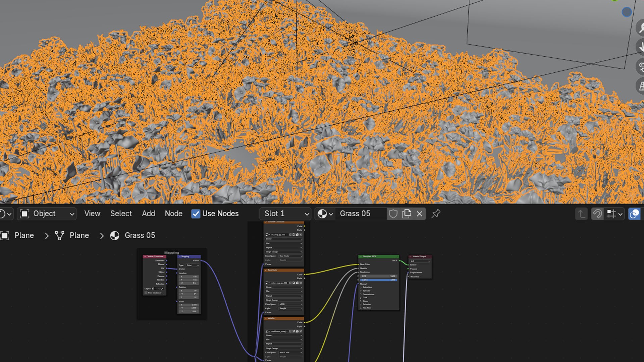644x362 pixels.
Task: Expand the snapping options dropdown arrow
Action: pyautogui.click(x=620, y=214)
